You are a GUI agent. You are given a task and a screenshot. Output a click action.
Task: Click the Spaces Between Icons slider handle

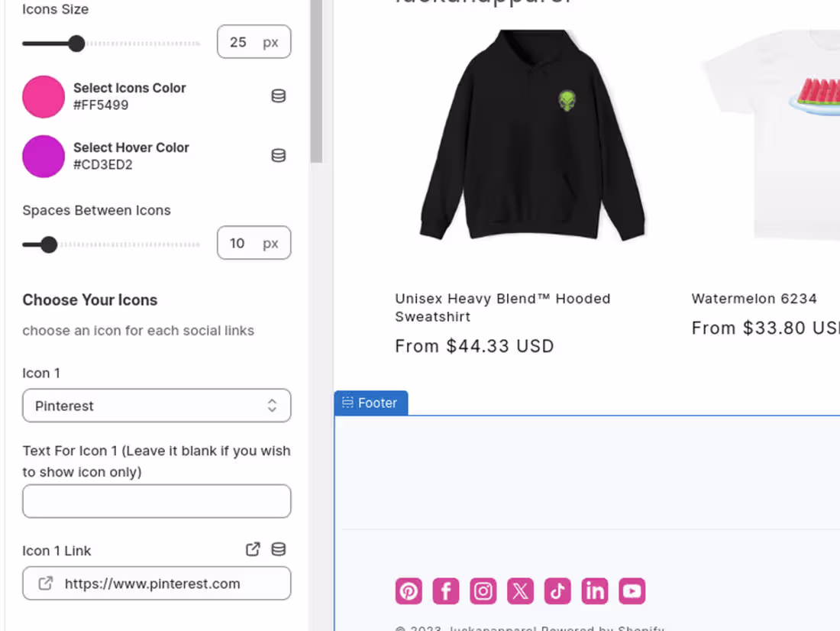(x=49, y=244)
